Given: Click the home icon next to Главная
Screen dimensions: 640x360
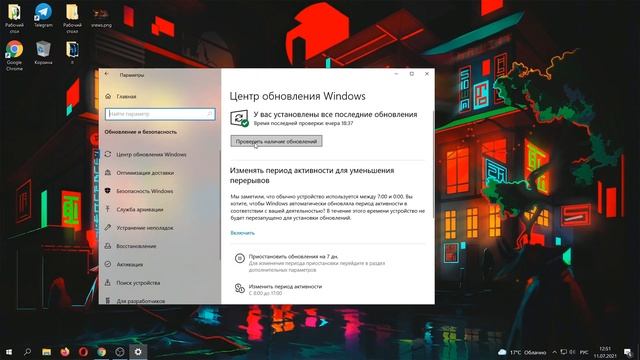Looking at the screenshot, I should coord(108,96).
